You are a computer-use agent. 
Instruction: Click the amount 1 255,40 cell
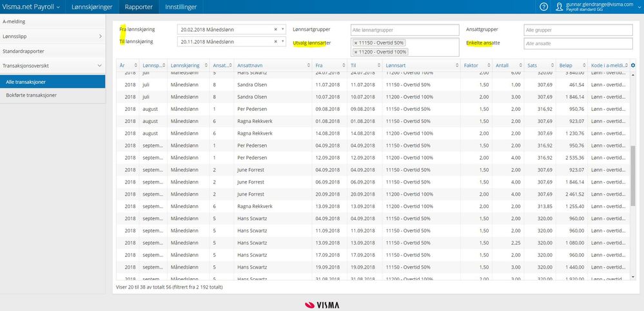point(572,206)
